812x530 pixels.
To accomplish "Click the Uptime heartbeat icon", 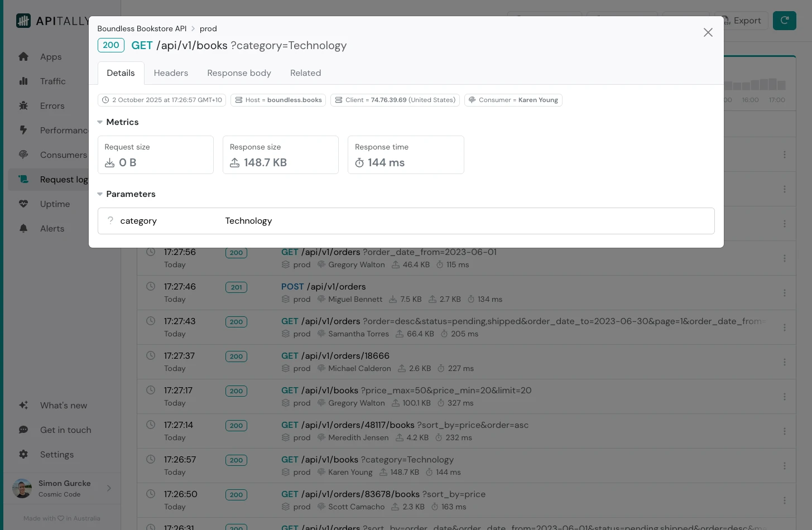I will click(23, 204).
